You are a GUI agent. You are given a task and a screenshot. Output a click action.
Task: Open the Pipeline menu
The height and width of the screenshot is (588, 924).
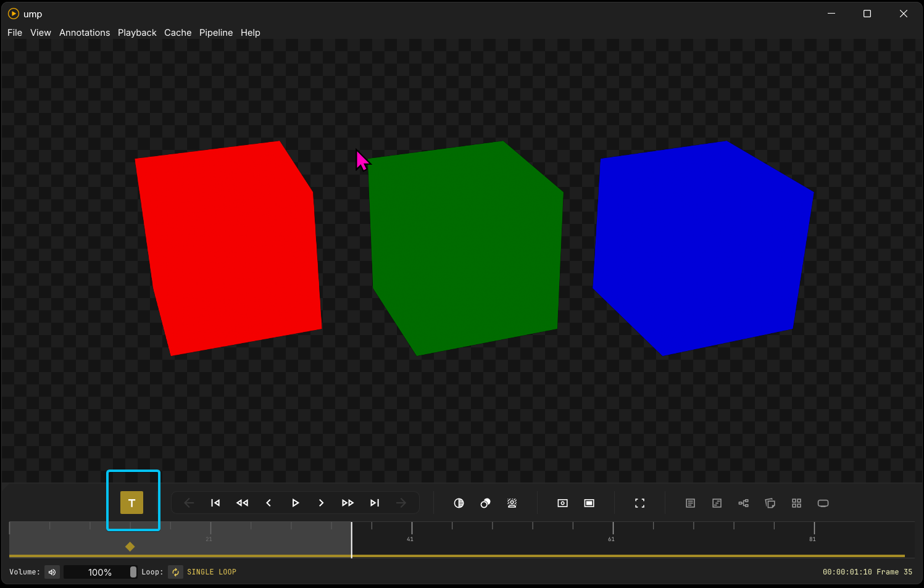[216, 33]
